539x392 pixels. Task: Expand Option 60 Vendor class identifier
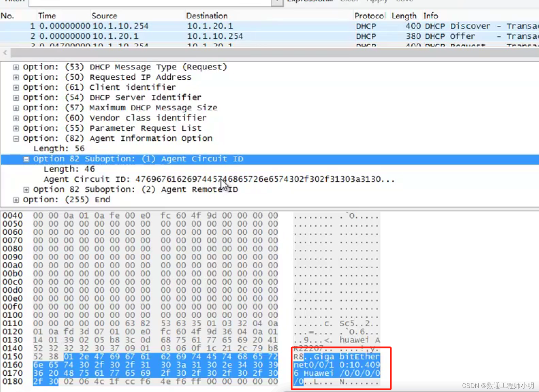(x=16, y=118)
